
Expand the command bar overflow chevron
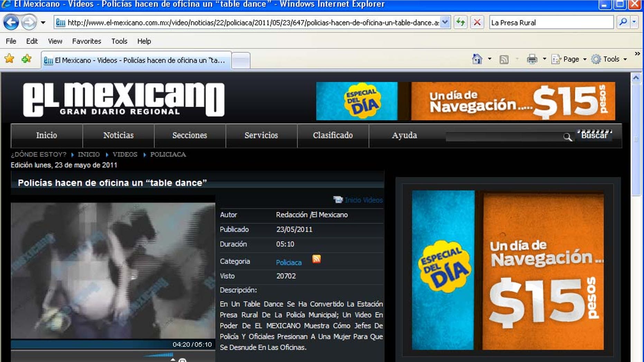point(637,54)
